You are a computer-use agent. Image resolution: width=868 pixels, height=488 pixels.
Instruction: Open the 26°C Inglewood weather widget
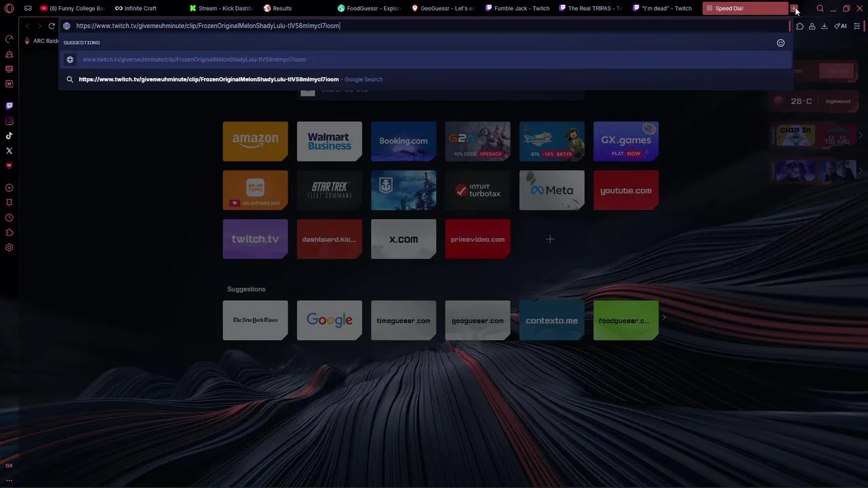coord(812,101)
